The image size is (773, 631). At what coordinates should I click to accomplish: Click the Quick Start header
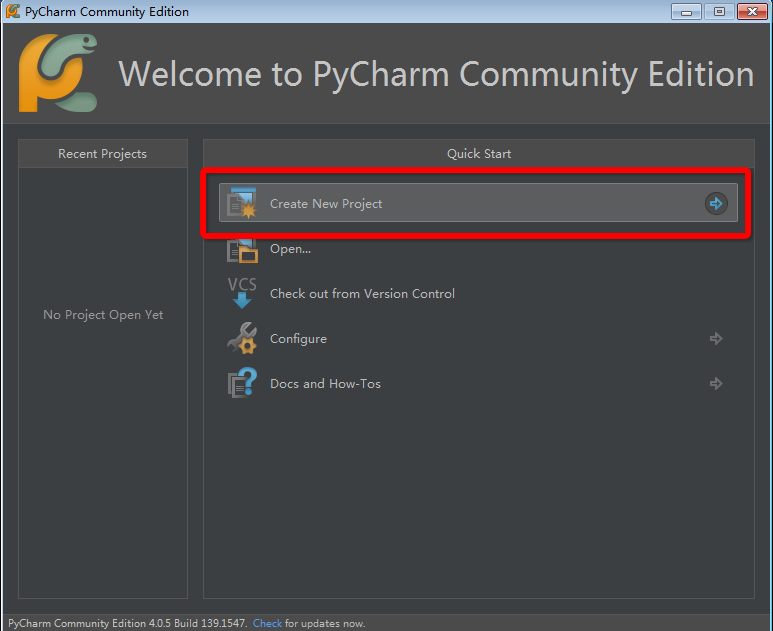pyautogui.click(x=479, y=154)
